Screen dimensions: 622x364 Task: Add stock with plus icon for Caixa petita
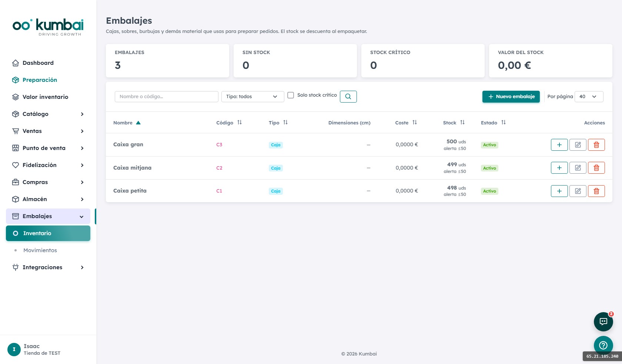coord(559,191)
